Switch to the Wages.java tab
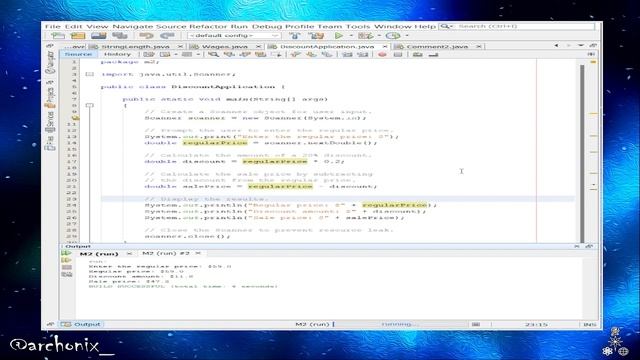Image resolution: width=640 pixels, height=360 pixels. (x=225, y=47)
